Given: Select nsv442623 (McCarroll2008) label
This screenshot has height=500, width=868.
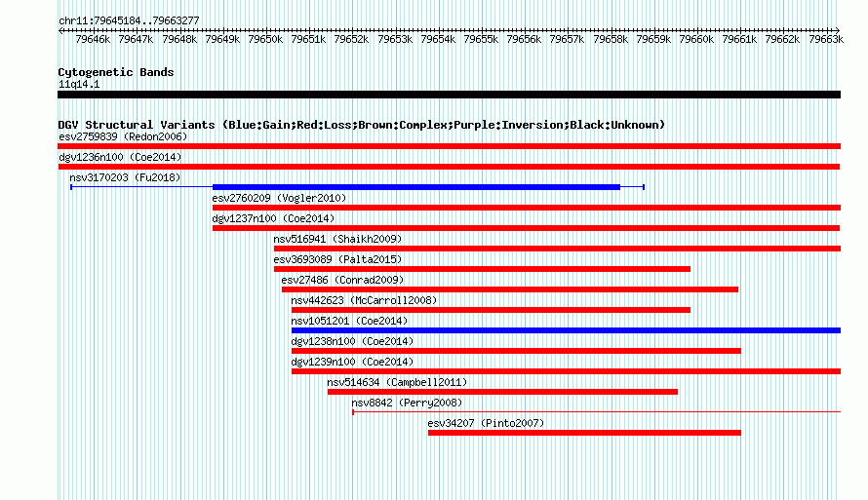Looking at the screenshot, I should click(364, 300).
